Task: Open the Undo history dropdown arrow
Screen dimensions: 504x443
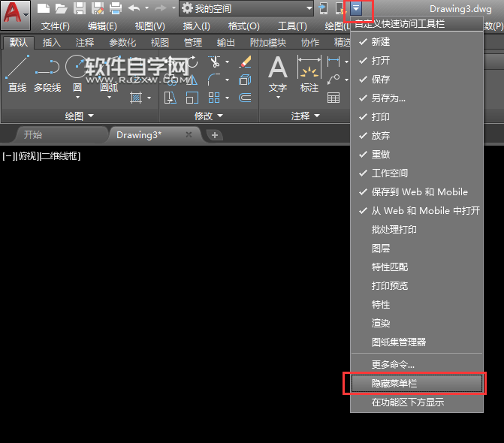Action: point(147,8)
